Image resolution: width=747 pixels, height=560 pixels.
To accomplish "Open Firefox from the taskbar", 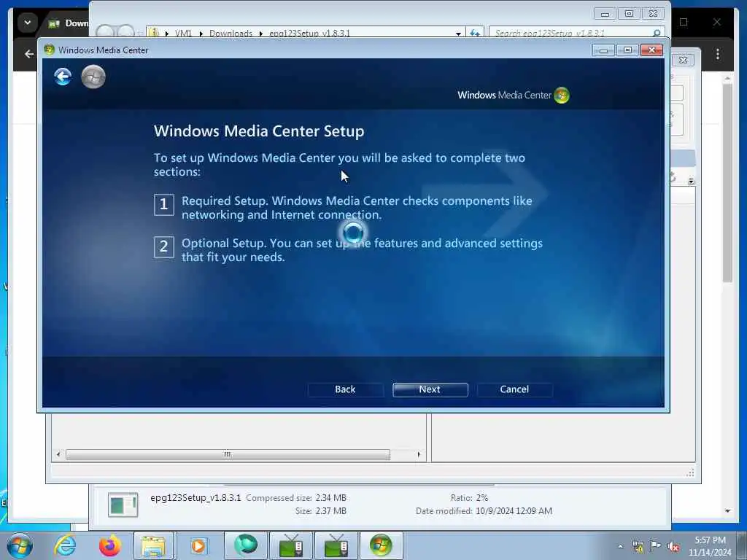I will coord(109,545).
